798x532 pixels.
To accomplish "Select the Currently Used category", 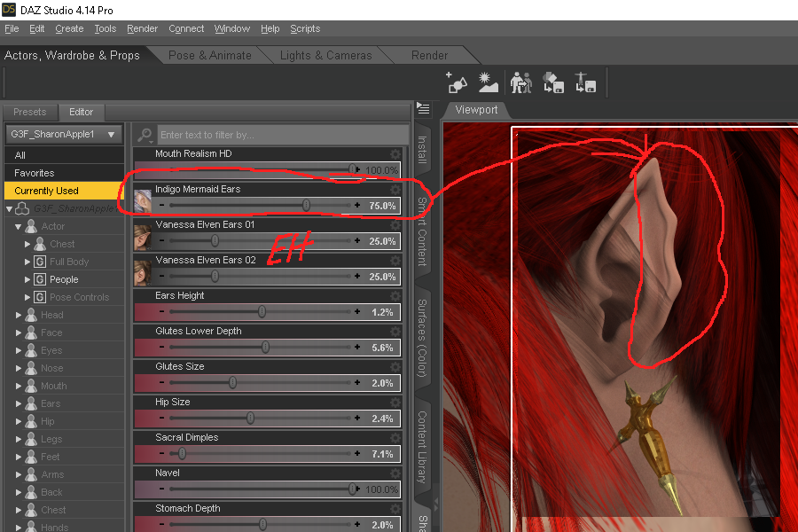I will [x=64, y=191].
